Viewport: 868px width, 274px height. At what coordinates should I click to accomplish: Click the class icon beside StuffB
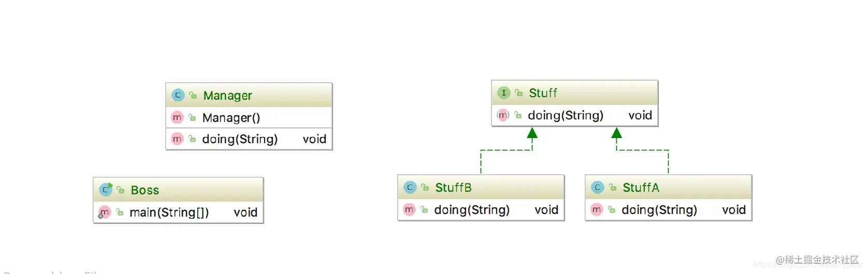410,187
